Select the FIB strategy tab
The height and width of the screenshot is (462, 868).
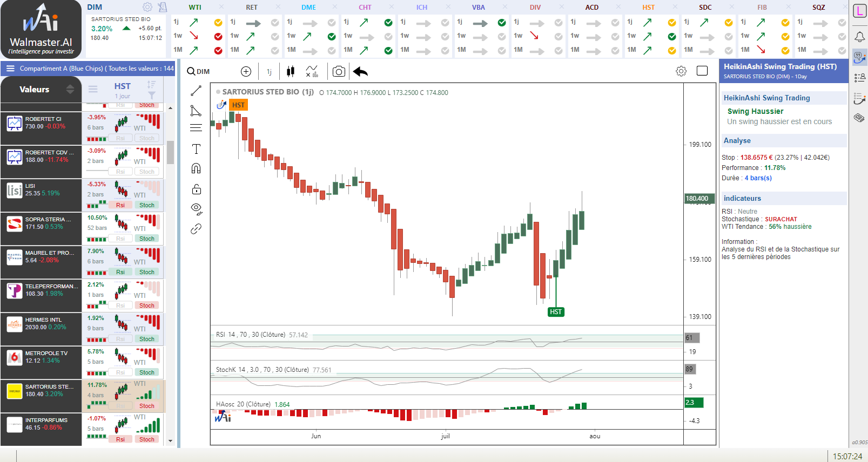[x=762, y=8]
